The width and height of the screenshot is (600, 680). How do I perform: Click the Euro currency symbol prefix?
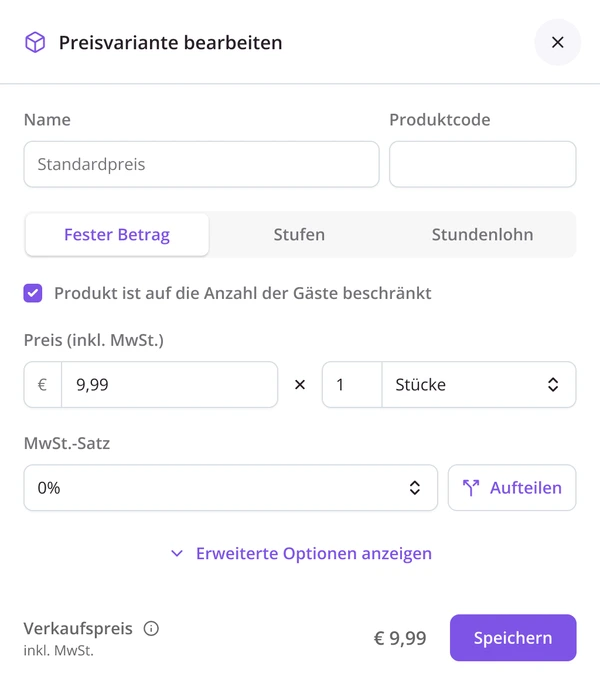[x=42, y=385]
